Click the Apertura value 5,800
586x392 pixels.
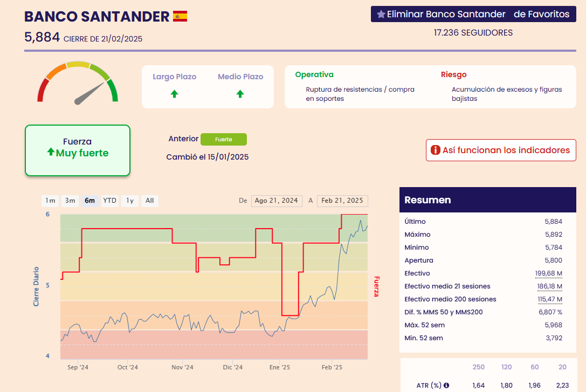(554, 260)
